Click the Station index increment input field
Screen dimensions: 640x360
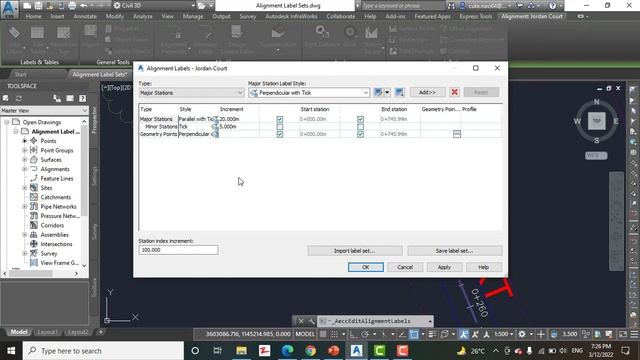click(178, 250)
